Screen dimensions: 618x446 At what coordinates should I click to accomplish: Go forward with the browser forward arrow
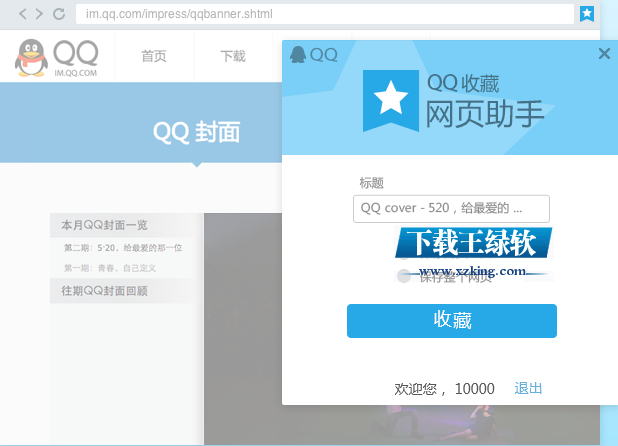[x=39, y=14]
